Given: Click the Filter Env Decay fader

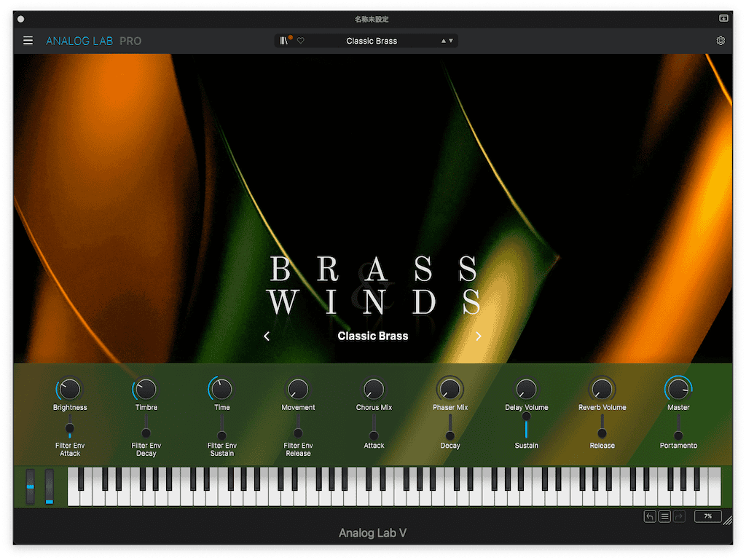Looking at the screenshot, I should 146,427.
